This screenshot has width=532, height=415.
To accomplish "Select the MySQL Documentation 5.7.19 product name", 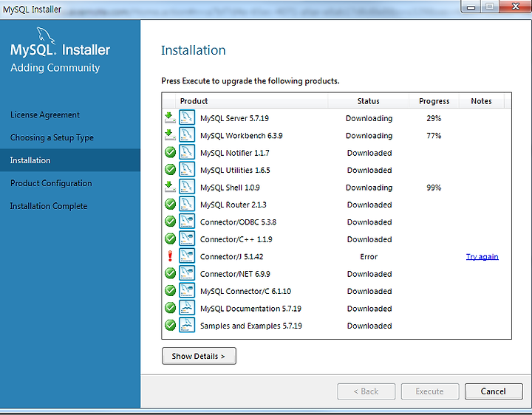I will pyautogui.click(x=250, y=309).
